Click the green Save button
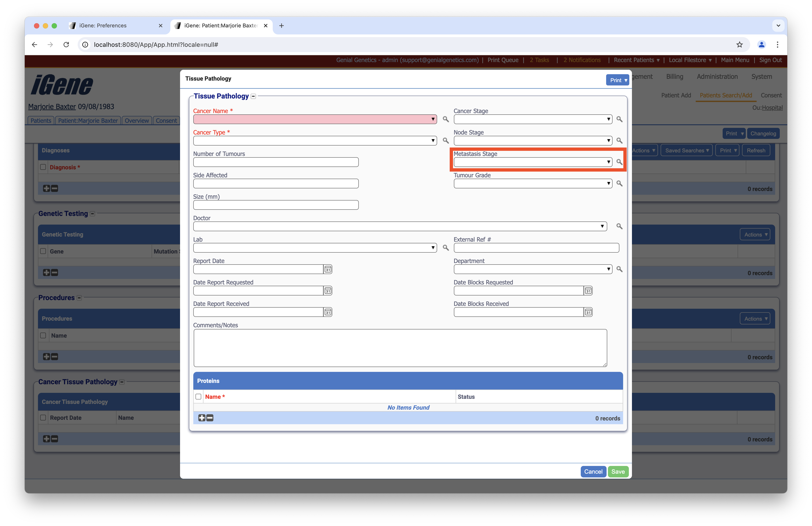812x526 pixels. pyautogui.click(x=618, y=471)
